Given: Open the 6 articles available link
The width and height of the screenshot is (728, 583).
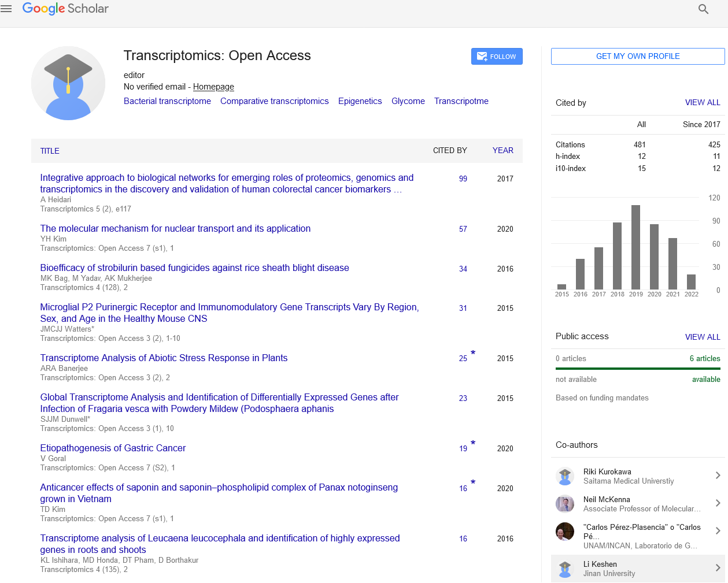Looking at the screenshot, I should (705, 358).
